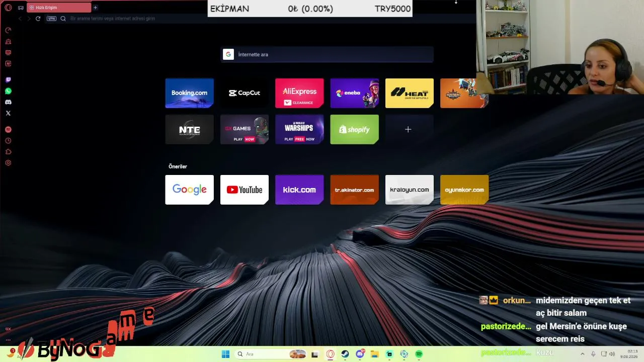This screenshot has height=362, width=644.
Task: Open the Opera GX main menu logo
Action: [8, 8]
